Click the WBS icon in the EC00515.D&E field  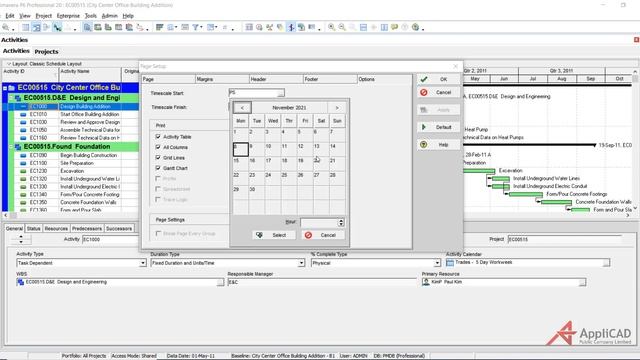(x=20, y=282)
